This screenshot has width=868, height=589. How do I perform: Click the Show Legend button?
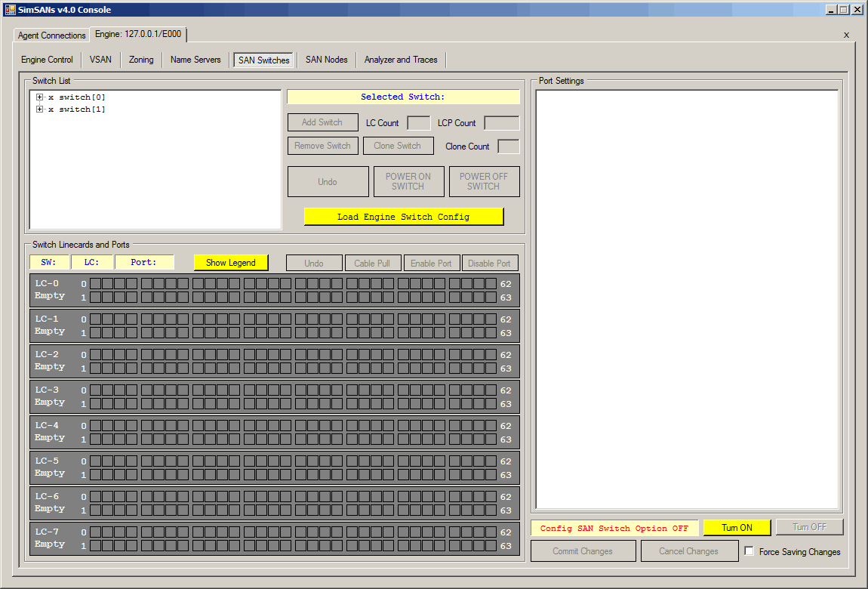[x=231, y=263]
